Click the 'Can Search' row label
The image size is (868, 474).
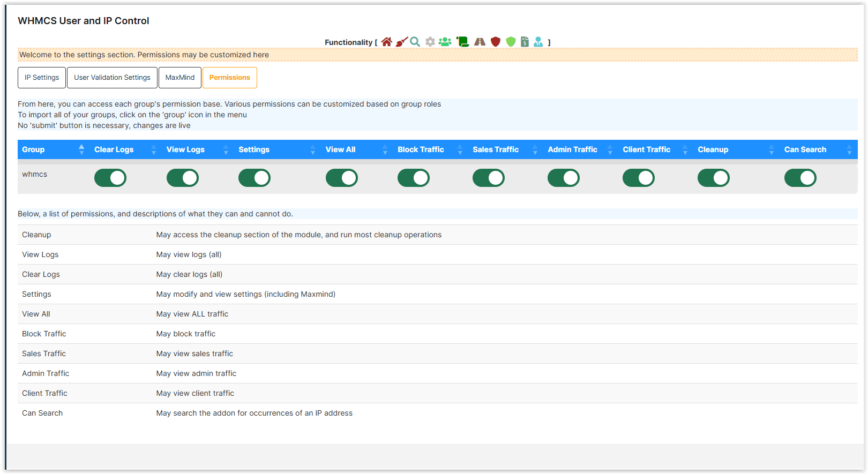(42, 413)
